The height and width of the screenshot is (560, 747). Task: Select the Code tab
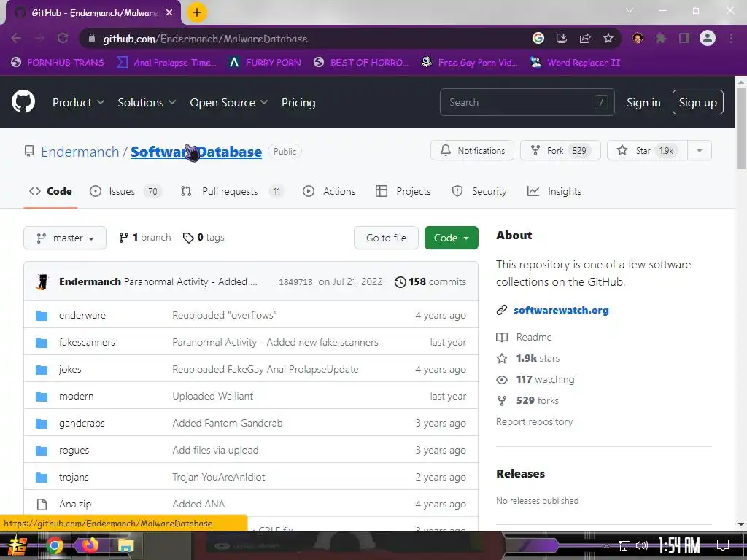tap(50, 191)
